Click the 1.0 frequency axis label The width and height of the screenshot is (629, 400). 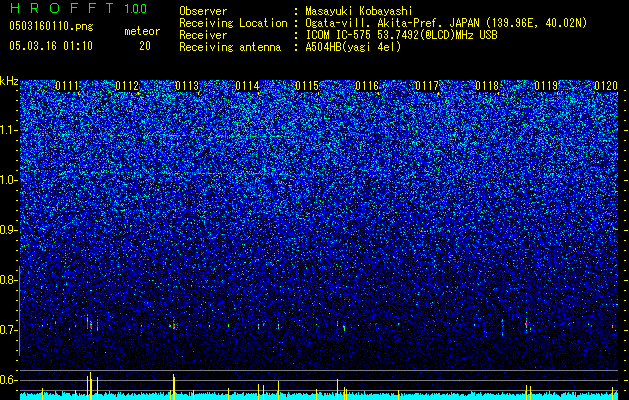6,180
